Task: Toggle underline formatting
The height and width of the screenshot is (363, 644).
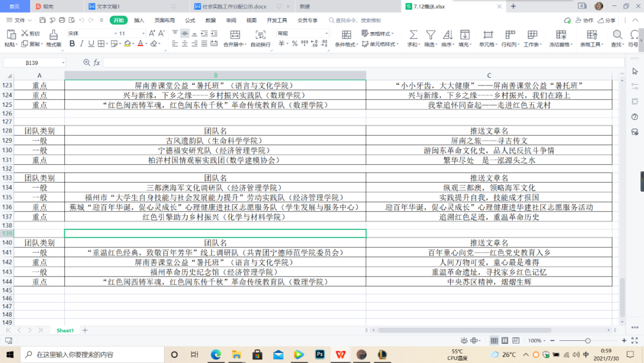Action: click(x=91, y=44)
